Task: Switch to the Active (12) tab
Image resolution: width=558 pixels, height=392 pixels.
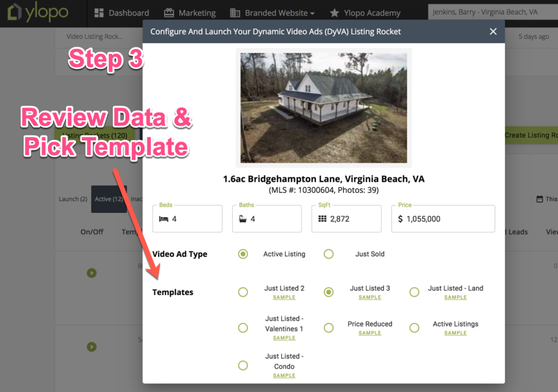Action: coord(109,199)
